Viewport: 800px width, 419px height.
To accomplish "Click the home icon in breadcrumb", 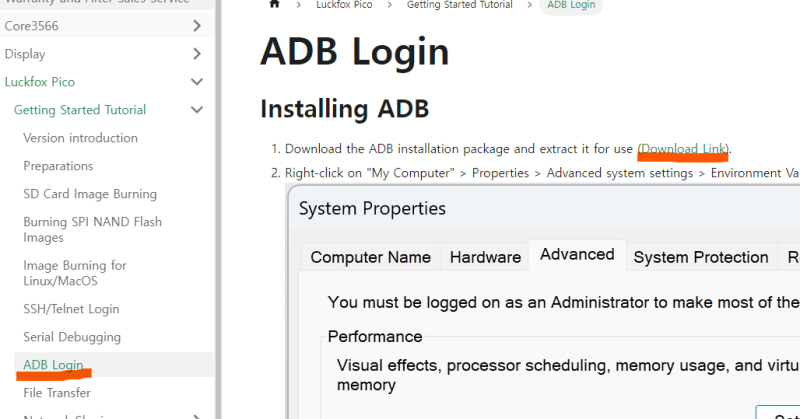I will click(x=274, y=5).
